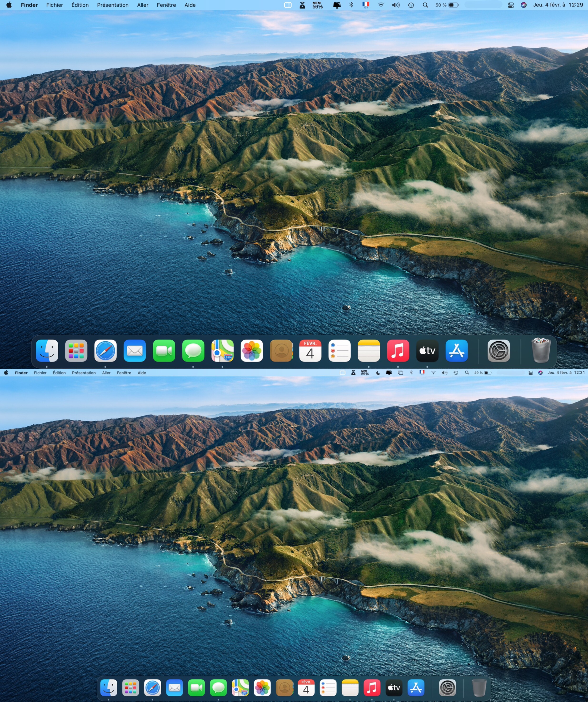Open the smaller Présentation menu

pos(84,373)
